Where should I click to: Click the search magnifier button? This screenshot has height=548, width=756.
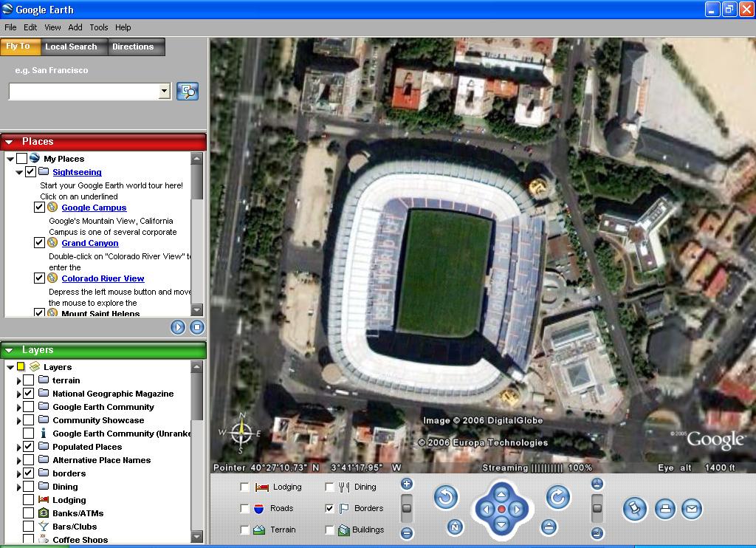click(188, 91)
